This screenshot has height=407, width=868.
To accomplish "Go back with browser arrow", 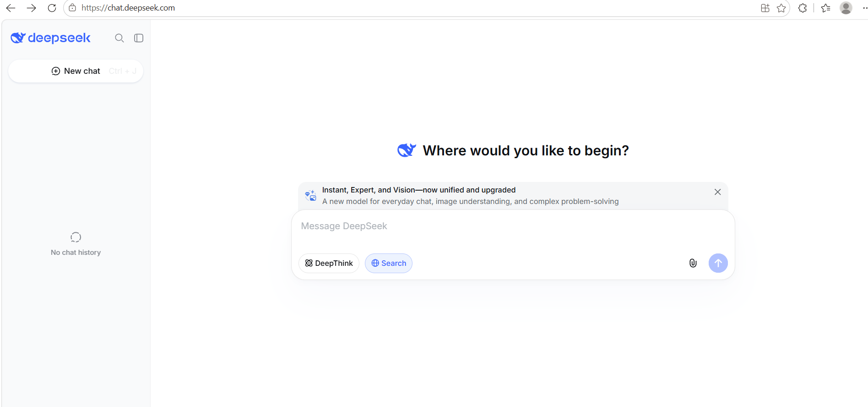I will (11, 8).
